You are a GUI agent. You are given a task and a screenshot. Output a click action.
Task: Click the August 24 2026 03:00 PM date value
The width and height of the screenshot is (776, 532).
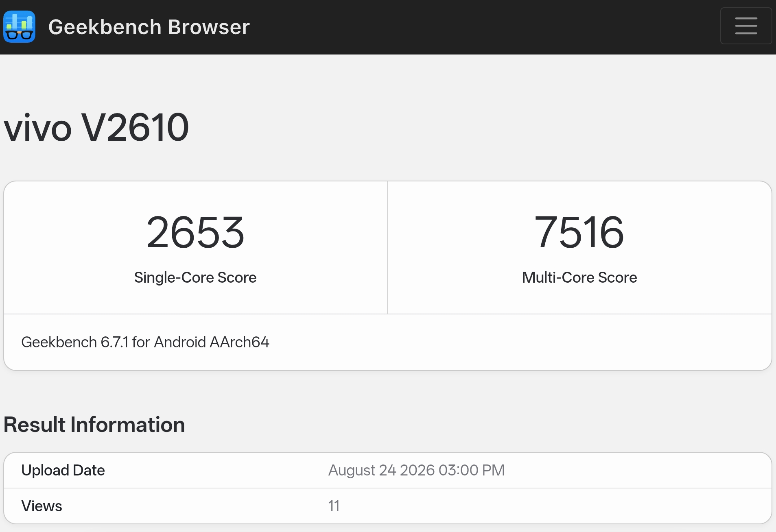(417, 470)
